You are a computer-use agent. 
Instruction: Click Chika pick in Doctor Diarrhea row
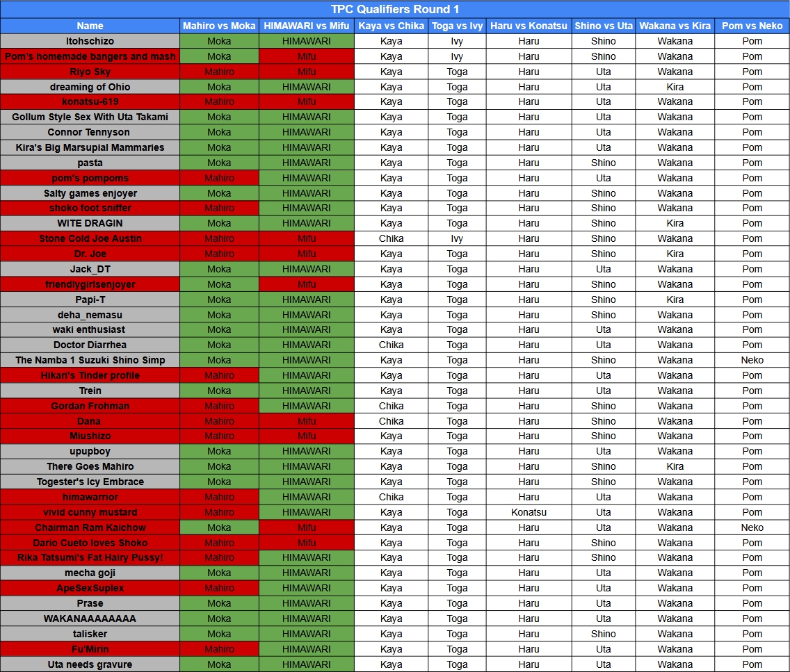[391, 345]
